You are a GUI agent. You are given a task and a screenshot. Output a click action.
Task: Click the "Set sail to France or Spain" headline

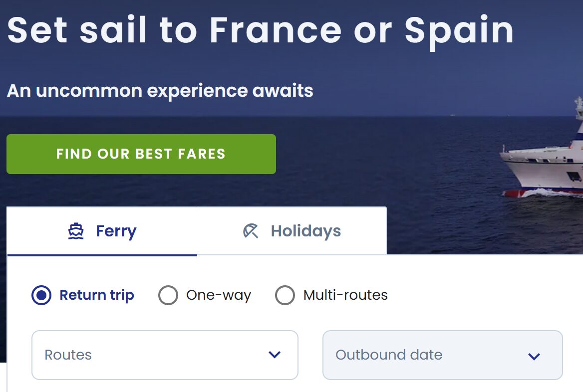pos(261,30)
